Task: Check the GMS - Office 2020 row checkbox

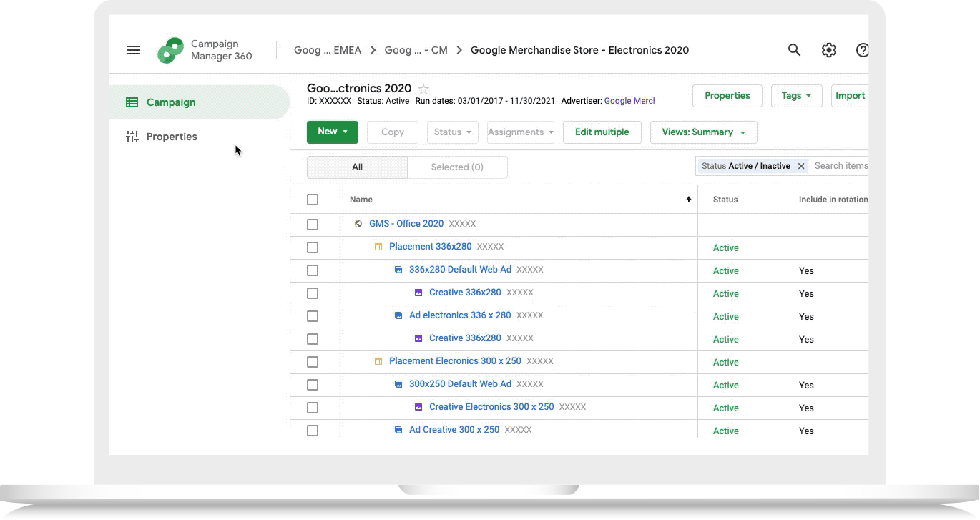Action: [x=313, y=225]
